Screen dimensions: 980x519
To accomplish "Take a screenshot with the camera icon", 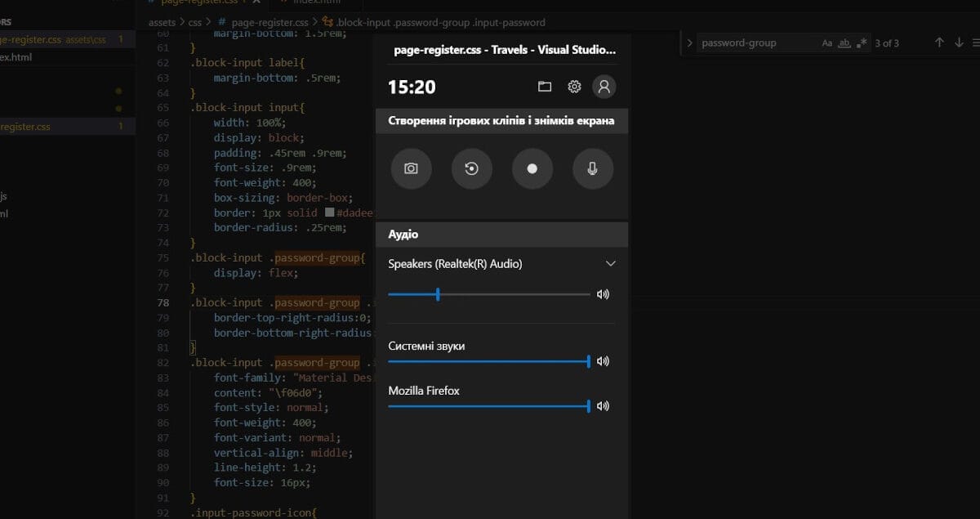I will coord(411,168).
